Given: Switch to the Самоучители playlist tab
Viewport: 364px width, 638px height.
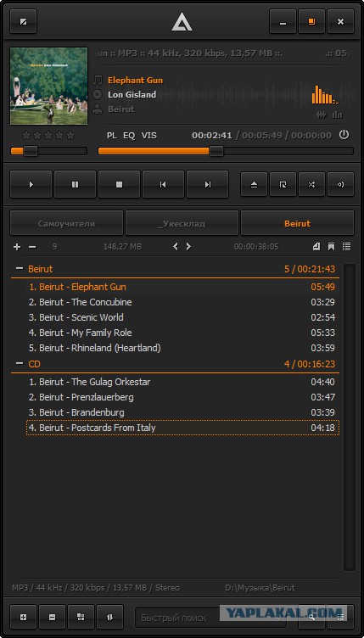Looking at the screenshot, I should pyautogui.click(x=67, y=223).
